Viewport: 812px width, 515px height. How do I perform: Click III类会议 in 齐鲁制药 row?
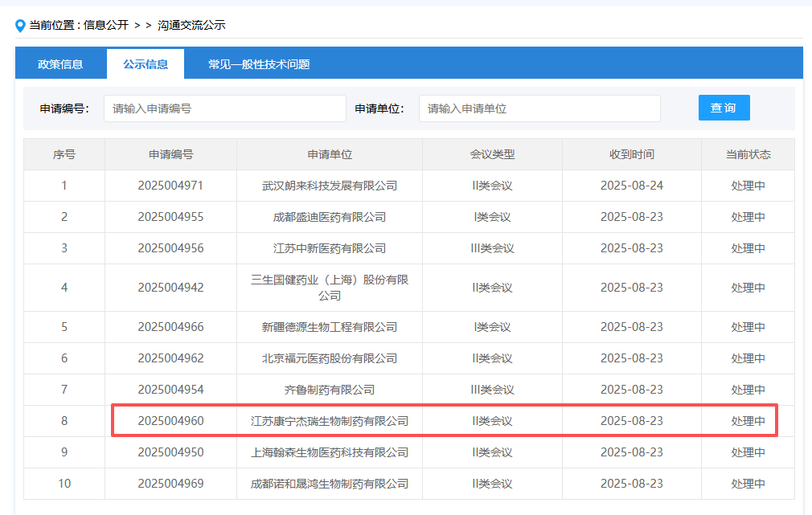click(493, 390)
